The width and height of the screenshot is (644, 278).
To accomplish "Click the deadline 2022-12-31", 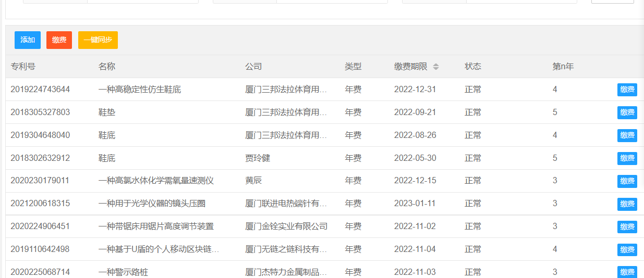I will coord(415,90).
